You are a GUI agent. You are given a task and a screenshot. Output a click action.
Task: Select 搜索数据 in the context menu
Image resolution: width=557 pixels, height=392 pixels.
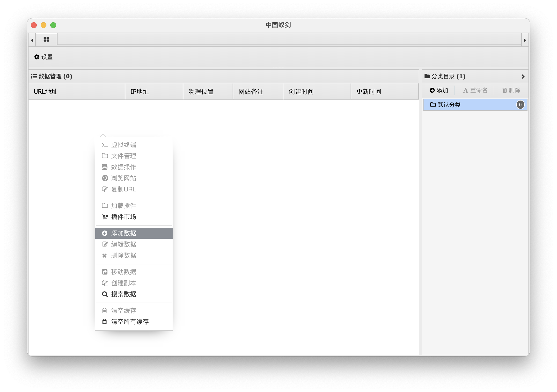[x=134, y=295]
